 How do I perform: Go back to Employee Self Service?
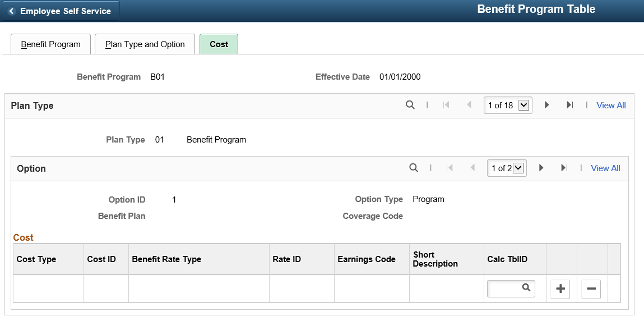[61, 11]
